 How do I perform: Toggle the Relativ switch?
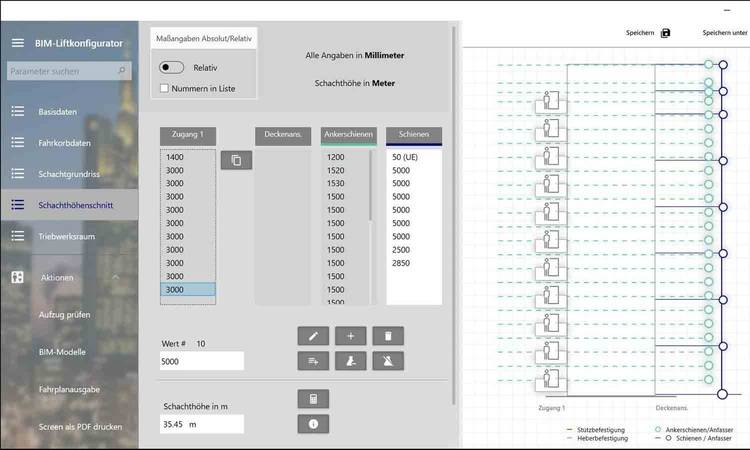(x=172, y=68)
